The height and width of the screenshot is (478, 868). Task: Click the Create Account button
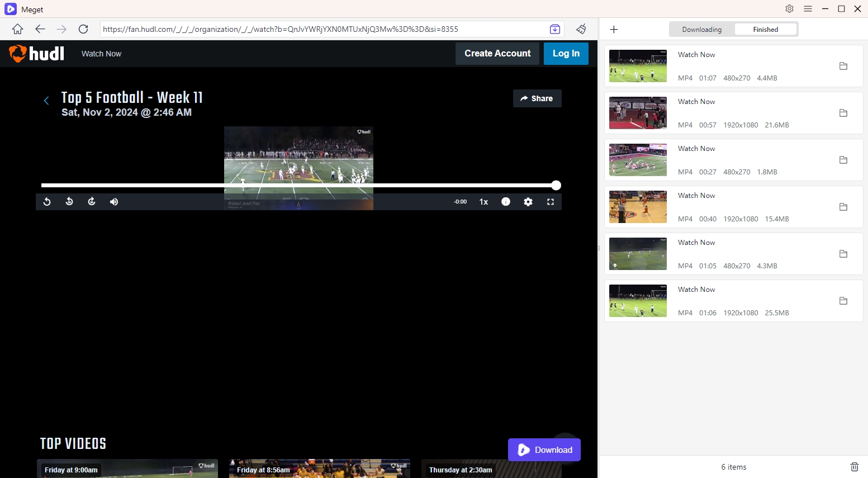(497, 54)
